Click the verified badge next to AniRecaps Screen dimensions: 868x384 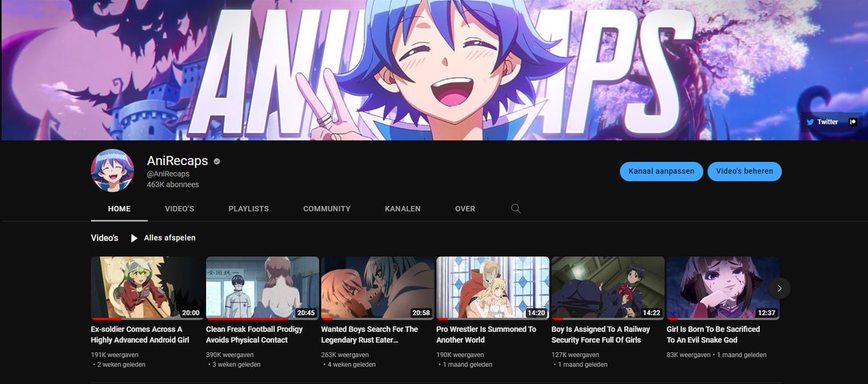217,161
